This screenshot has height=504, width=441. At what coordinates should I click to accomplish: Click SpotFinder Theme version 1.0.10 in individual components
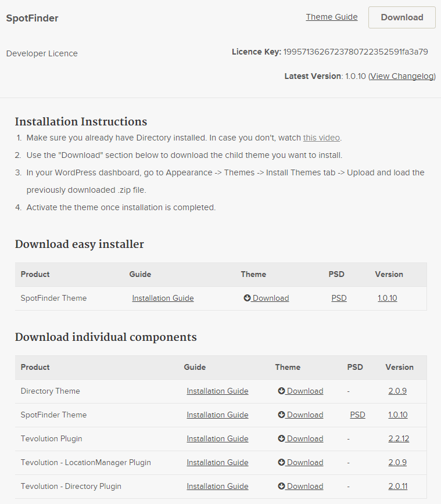398,415
